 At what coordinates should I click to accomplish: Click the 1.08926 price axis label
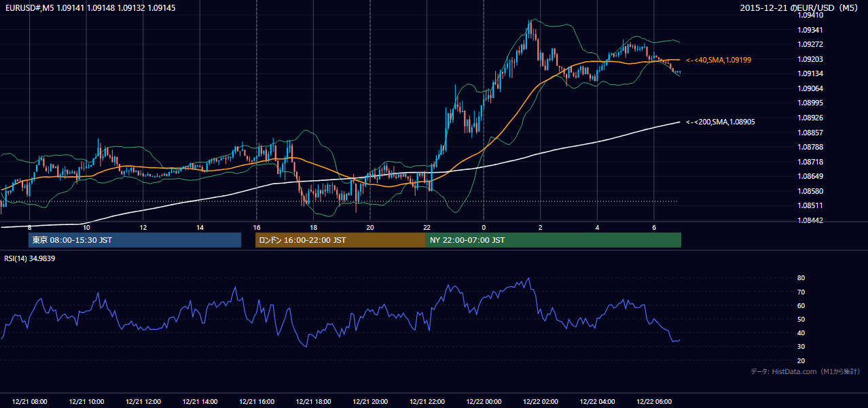pyautogui.click(x=810, y=118)
